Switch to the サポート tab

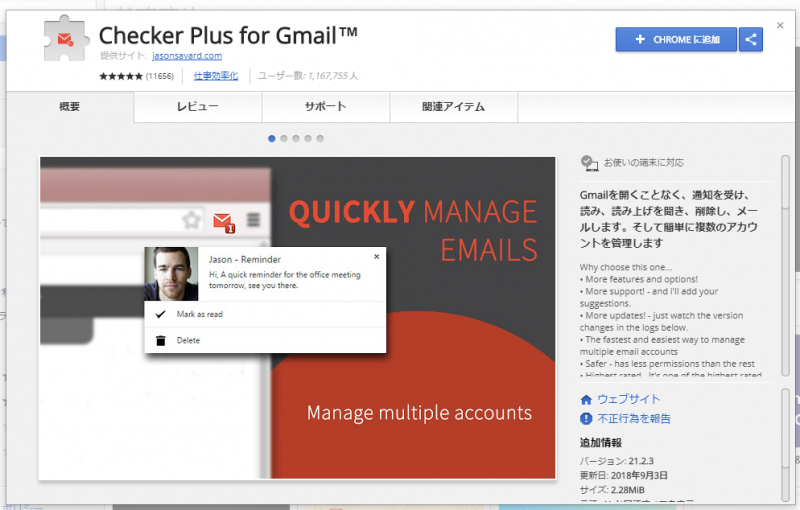click(326, 107)
